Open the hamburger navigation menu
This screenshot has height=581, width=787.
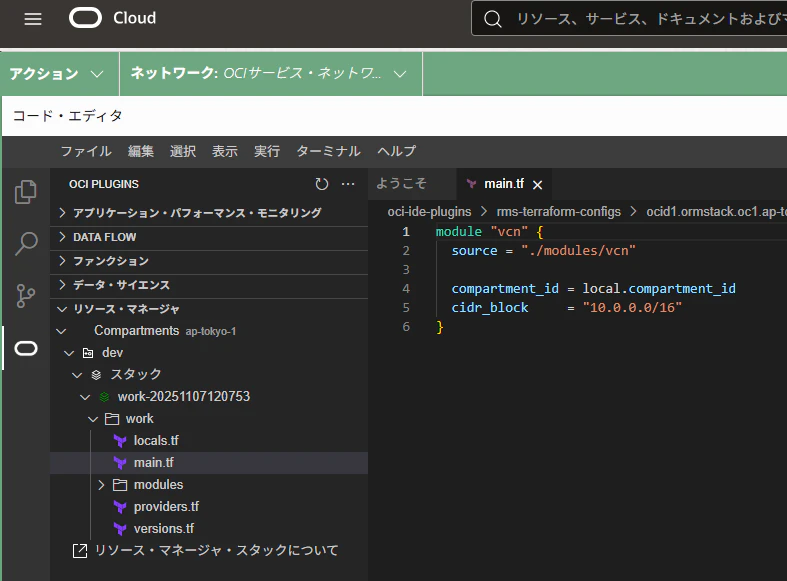pyautogui.click(x=33, y=19)
